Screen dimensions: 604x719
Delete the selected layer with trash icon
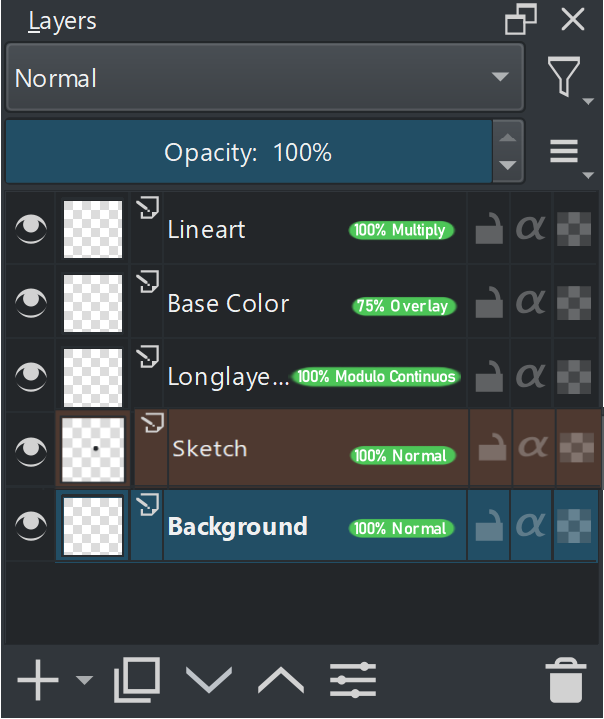pos(566,681)
